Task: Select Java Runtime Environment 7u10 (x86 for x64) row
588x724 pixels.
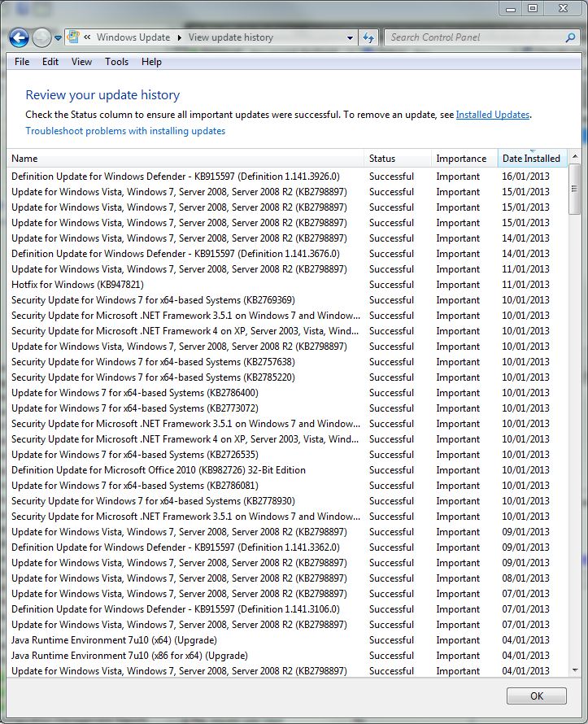Action: (x=286, y=656)
